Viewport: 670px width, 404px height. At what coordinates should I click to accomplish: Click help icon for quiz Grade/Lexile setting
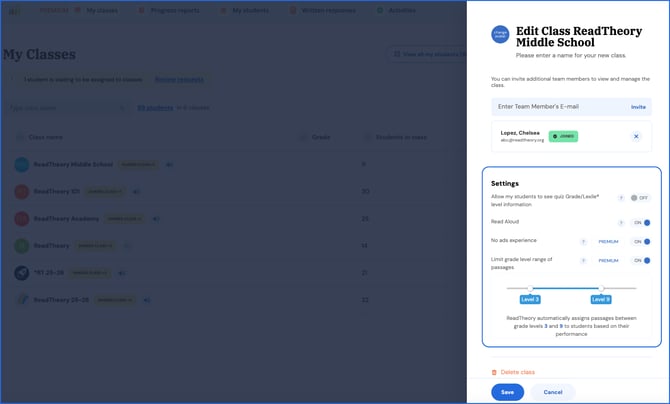(621, 198)
